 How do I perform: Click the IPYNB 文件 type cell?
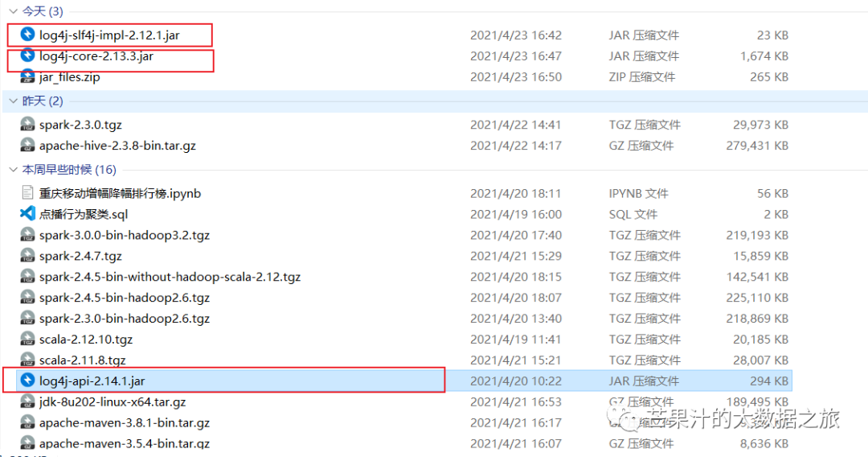coord(639,193)
